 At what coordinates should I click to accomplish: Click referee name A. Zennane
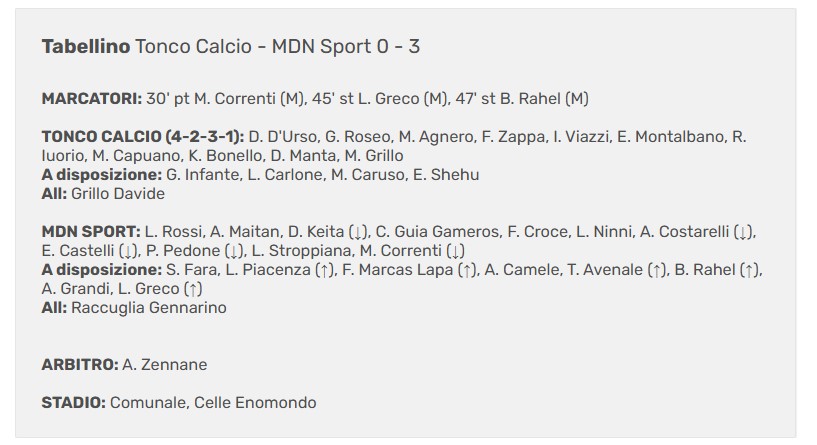point(165,365)
